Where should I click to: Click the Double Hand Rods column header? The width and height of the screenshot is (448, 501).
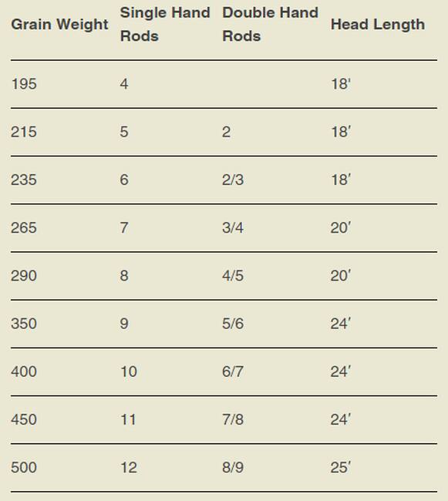pos(271,25)
